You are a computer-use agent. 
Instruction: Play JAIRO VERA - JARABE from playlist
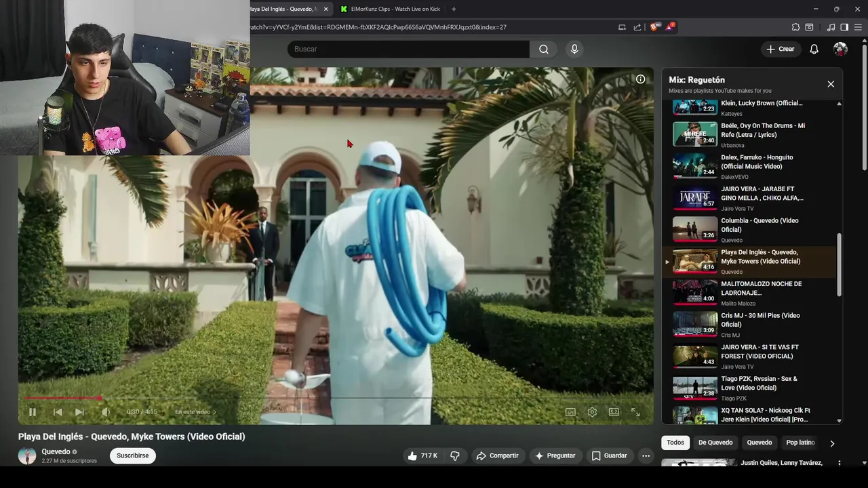tap(749, 198)
